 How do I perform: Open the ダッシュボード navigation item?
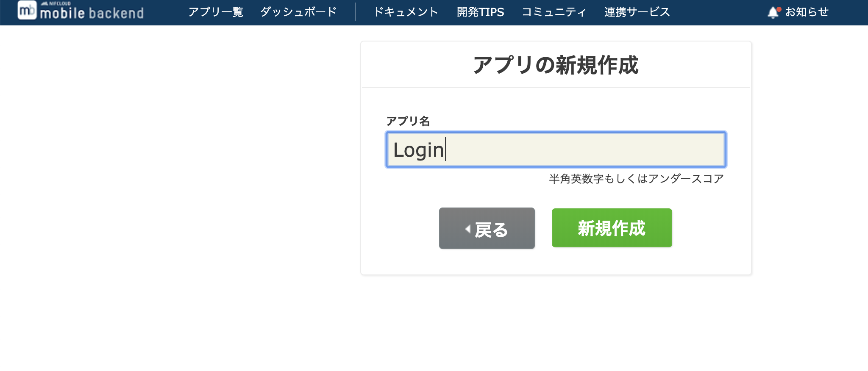tap(299, 12)
